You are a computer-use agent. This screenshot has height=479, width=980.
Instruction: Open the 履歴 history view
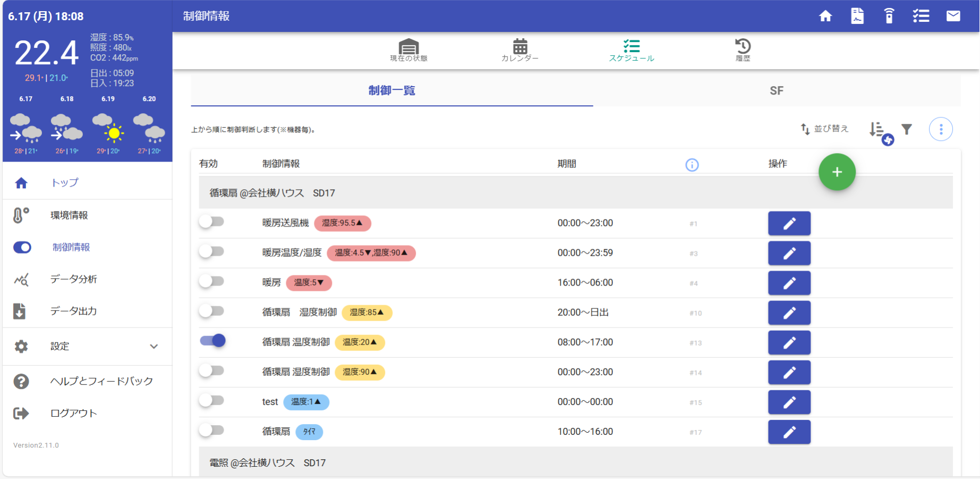click(743, 51)
